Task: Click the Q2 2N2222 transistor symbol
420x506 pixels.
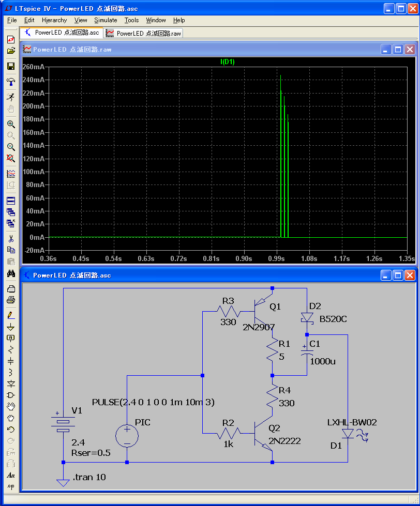Action: (x=263, y=434)
